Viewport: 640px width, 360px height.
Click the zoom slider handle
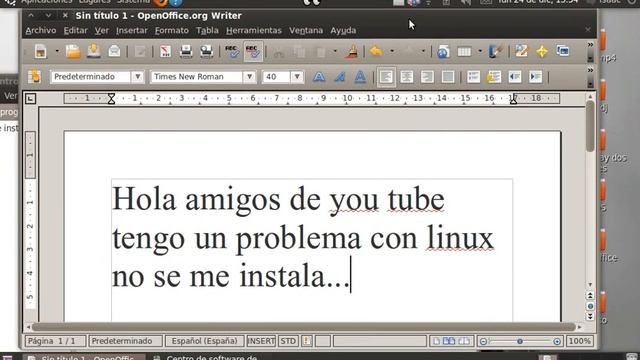click(520, 341)
